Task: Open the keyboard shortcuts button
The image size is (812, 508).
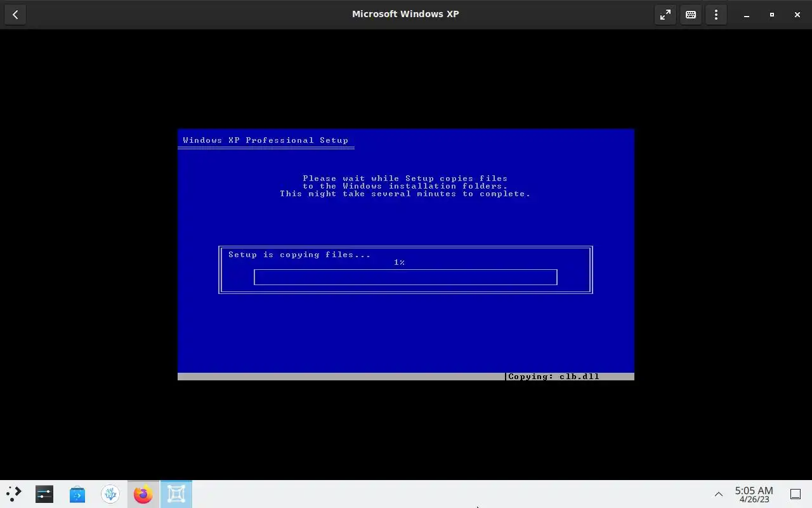Action: 691,14
